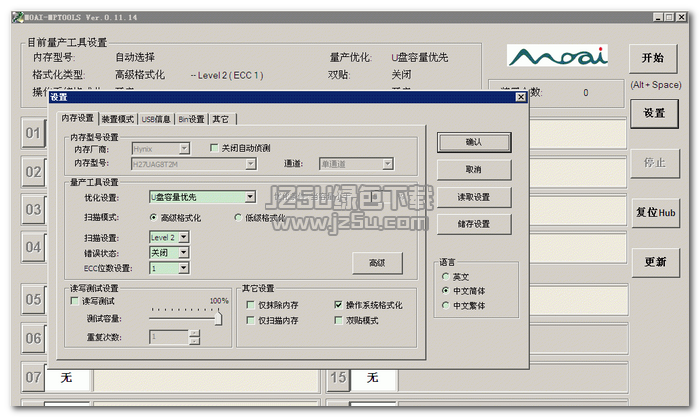Screen dimensions: 700x417
Task: Click the 取消 button
Action: point(474,170)
